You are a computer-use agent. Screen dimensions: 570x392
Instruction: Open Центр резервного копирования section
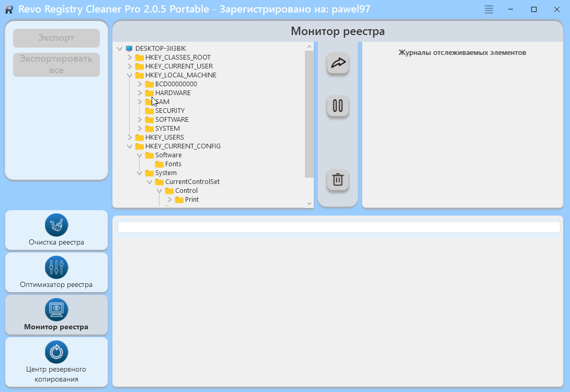click(56, 362)
